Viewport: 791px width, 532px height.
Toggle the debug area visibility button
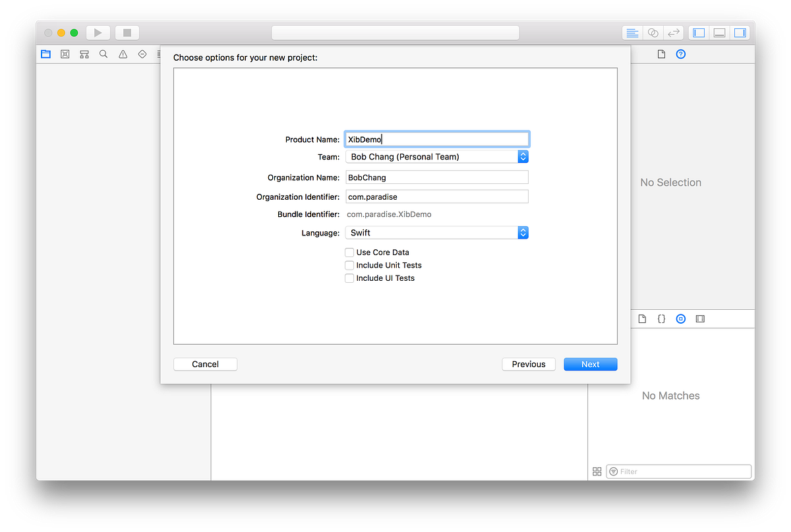719,32
